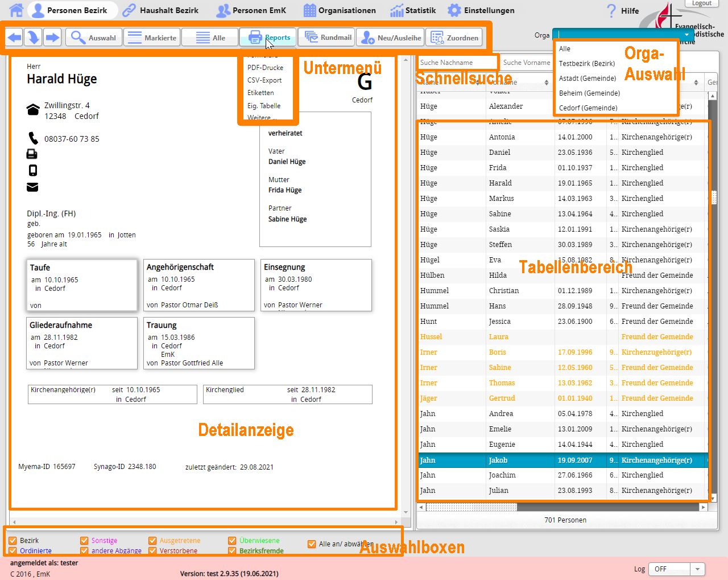The height and width of the screenshot is (580, 728).
Task: Click the telephone handset icon
Action: [33, 138]
